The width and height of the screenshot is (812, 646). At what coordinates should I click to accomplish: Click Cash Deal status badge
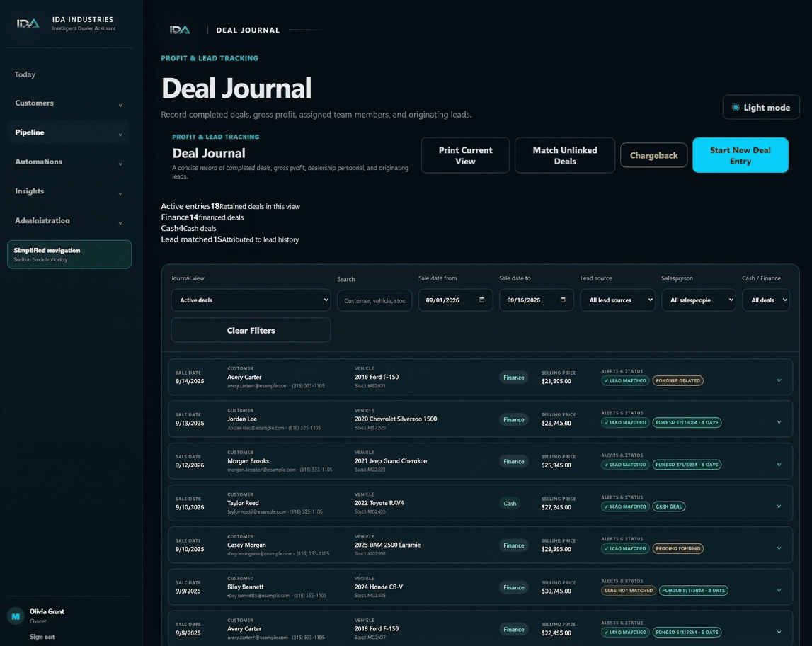coord(668,506)
